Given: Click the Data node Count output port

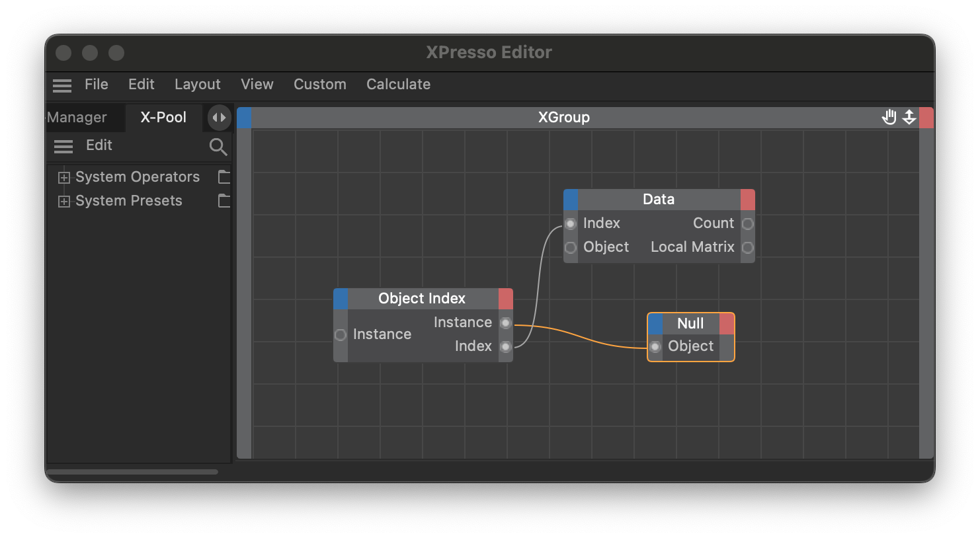Looking at the screenshot, I should (747, 224).
